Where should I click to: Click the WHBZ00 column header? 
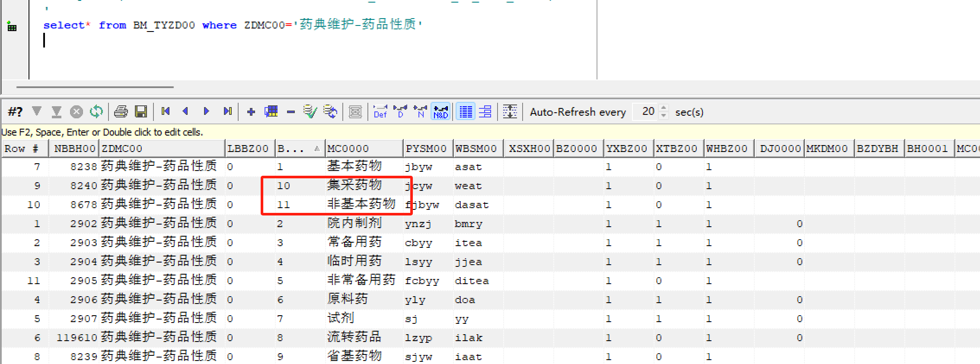(729, 149)
